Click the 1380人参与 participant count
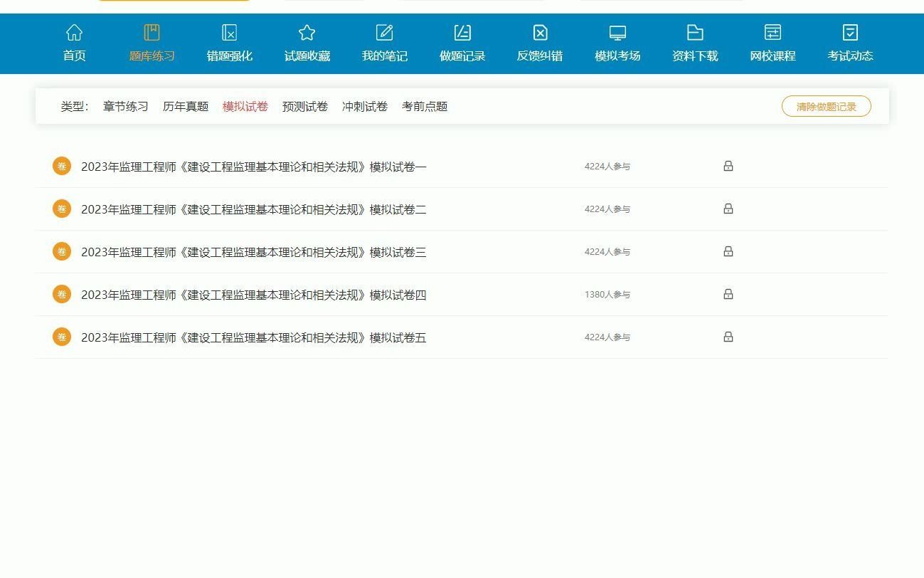Viewport: 924px width, 578px height. [x=607, y=295]
